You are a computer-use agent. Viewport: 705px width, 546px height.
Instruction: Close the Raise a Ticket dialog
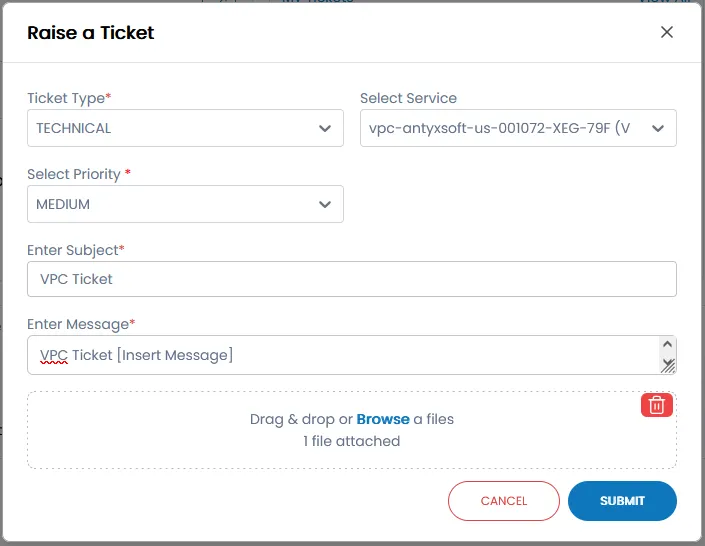pos(667,32)
